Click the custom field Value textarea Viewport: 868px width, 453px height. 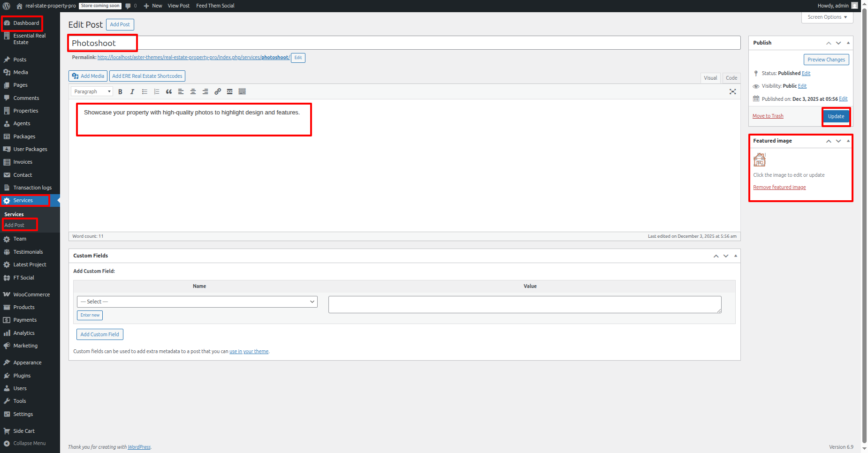pyautogui.click(x=525, y=304)
